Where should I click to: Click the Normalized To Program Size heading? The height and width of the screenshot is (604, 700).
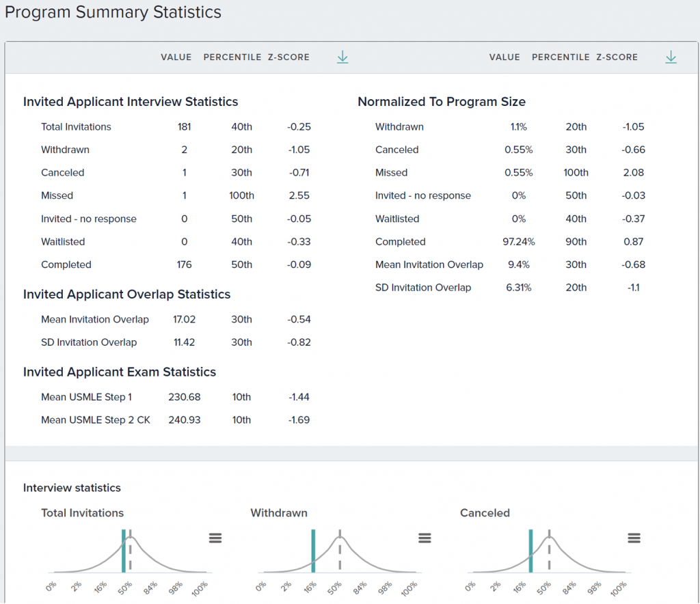click(x=442, y=102)
